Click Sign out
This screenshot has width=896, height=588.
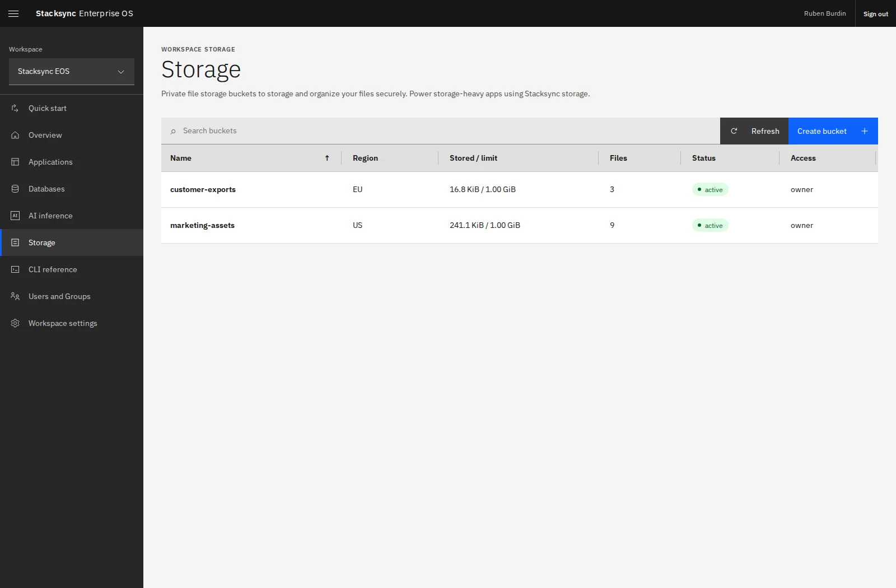pos(875,13)
